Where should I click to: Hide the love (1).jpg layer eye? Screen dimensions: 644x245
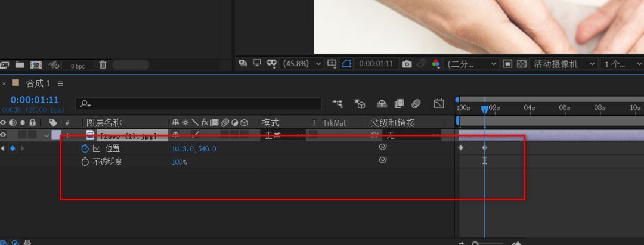pyautogui.click(x=4, y=135)
